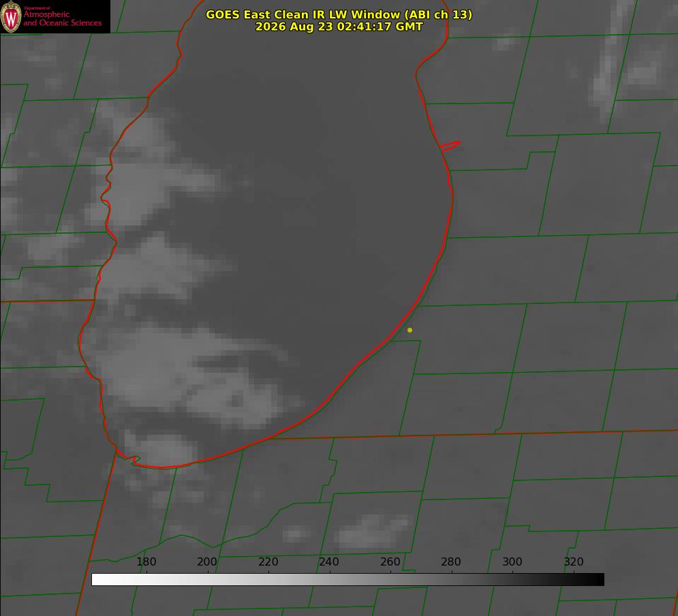
Task: Click the 220 tick label on the colorbar
Action: [268, 561]
